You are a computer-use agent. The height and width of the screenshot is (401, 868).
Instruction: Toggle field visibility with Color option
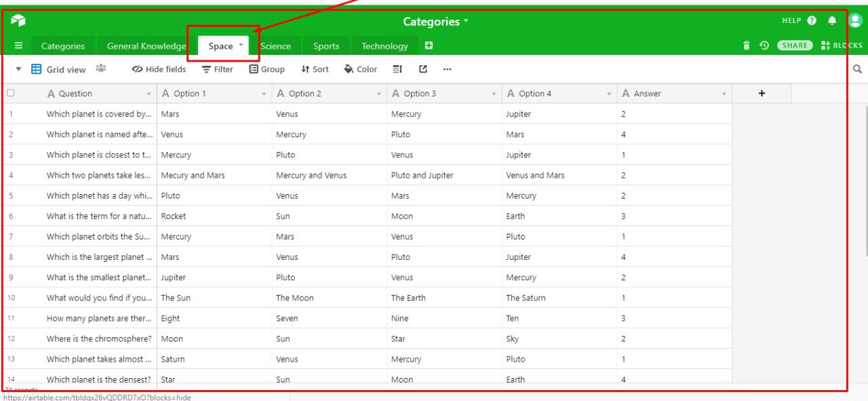pyautogui.click(x=360, y=69)
